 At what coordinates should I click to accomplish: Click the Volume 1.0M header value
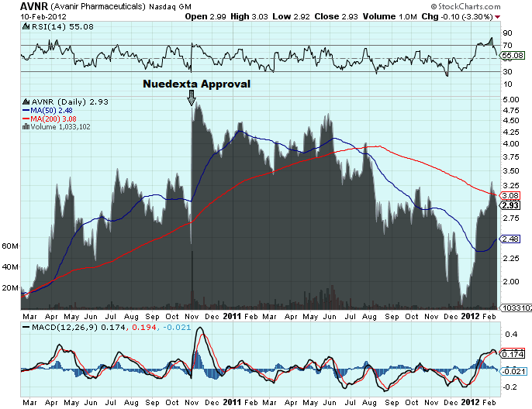pyautogui.click(x=389, y=16)
